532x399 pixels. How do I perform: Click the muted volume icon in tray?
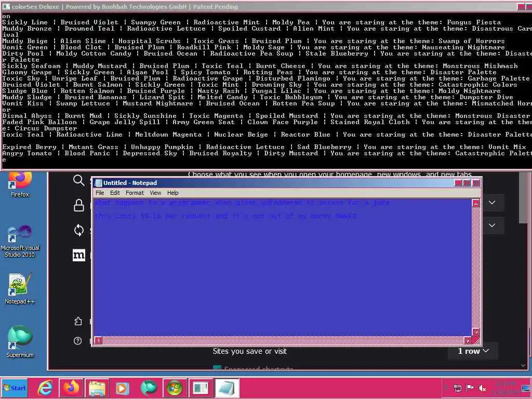tap(482, 388)
